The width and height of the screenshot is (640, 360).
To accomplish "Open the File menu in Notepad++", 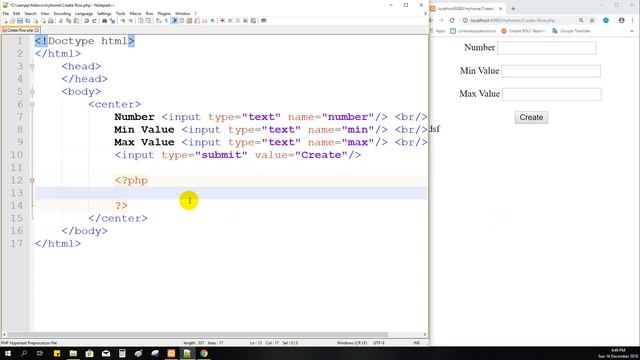I will coord(6,13).
